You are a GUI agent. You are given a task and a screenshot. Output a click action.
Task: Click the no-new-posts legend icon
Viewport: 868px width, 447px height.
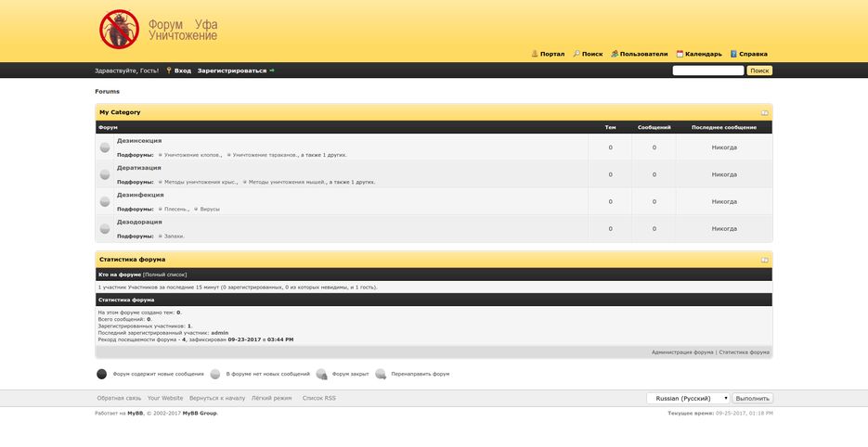pos(215,374)
